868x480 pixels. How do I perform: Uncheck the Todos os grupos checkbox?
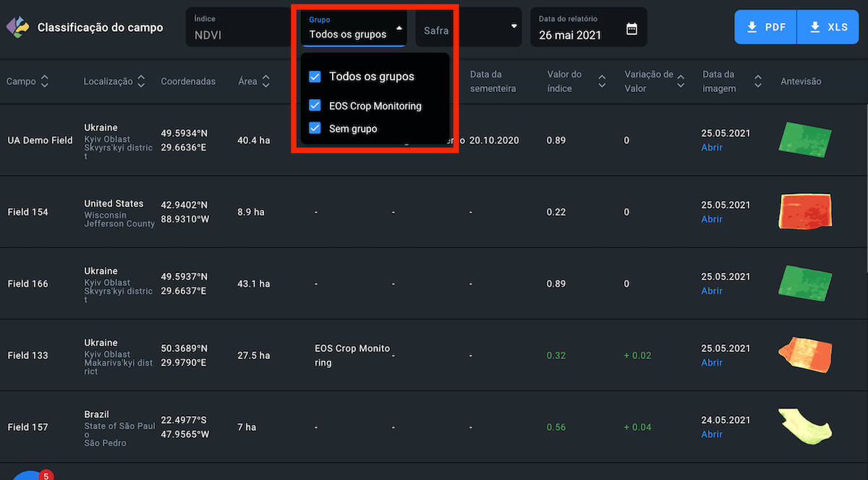(315, 77)
